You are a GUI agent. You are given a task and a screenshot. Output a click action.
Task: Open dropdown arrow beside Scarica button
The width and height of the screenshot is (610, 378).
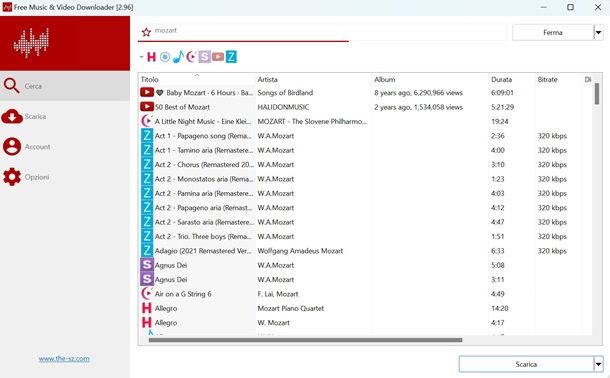[598, 364]
